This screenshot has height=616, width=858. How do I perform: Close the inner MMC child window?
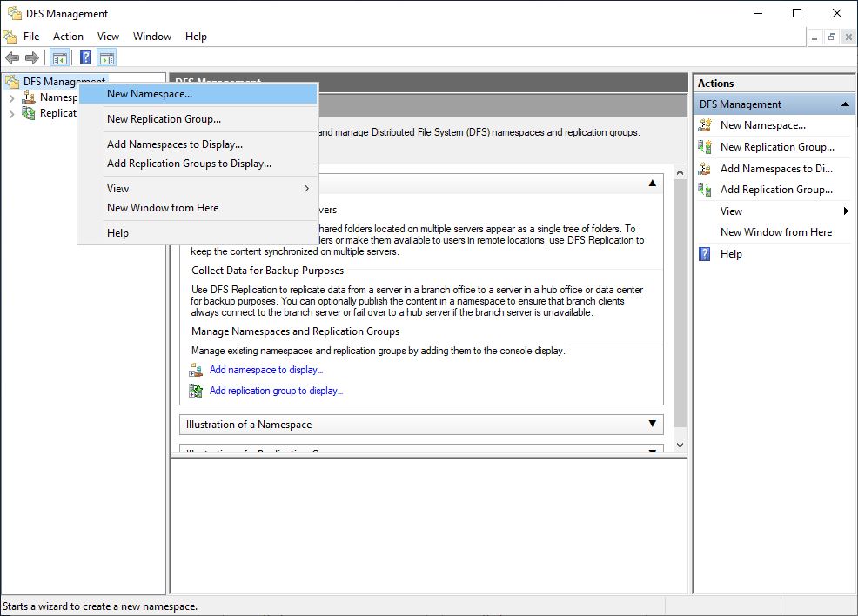point(848,37)
